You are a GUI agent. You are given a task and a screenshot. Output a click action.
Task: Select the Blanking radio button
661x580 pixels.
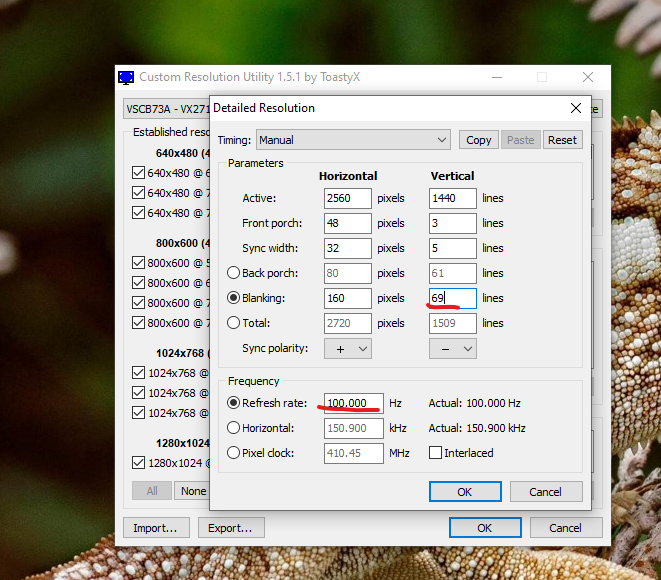pyautogui.click(x=233, y=298)
